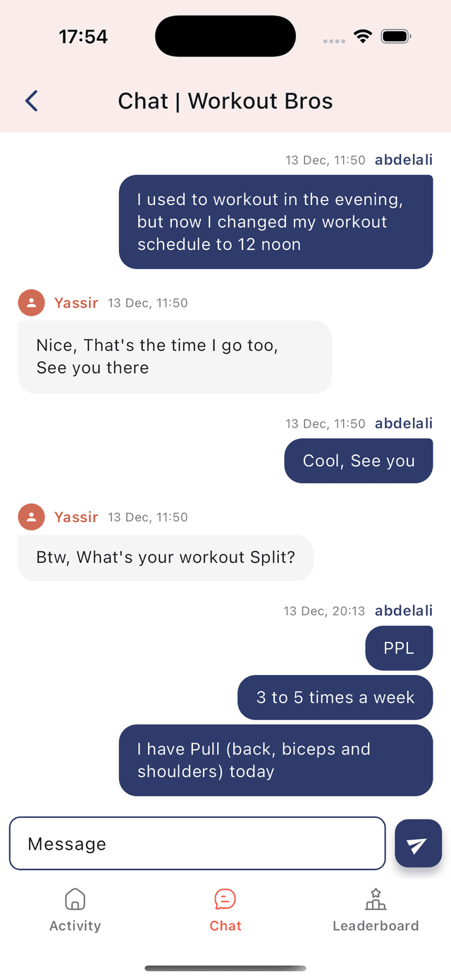Open the Activity tab home icon

[75, 899]
